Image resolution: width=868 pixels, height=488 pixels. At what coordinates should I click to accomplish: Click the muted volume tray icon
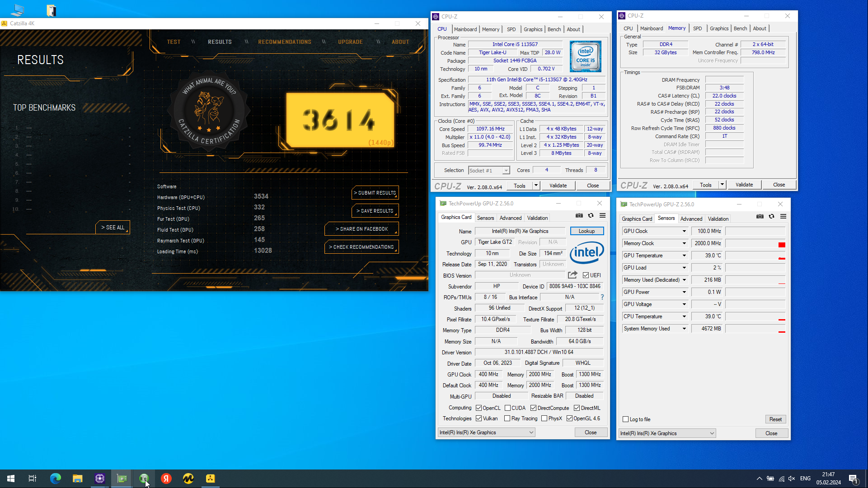click(x=792, y=479)
